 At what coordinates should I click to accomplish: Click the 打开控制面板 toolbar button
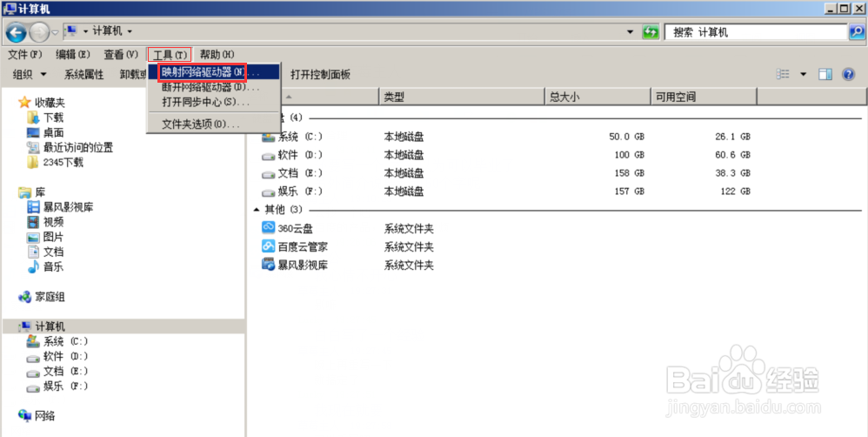[321, 74]
